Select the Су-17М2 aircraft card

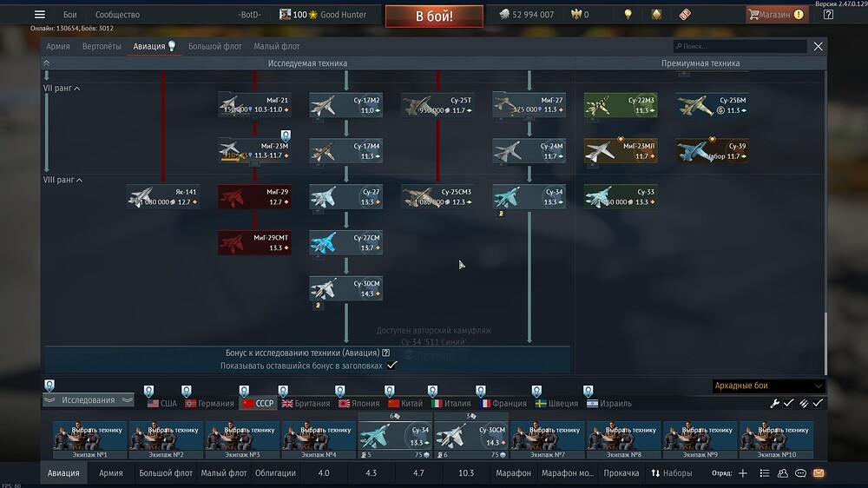[x=346, y=105]
